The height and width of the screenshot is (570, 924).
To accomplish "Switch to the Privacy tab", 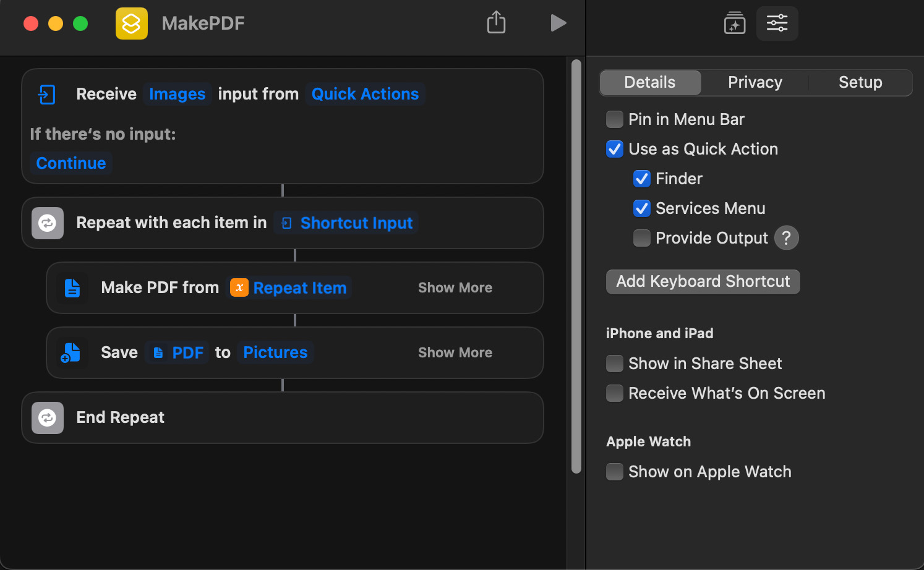I will point(755,82).
